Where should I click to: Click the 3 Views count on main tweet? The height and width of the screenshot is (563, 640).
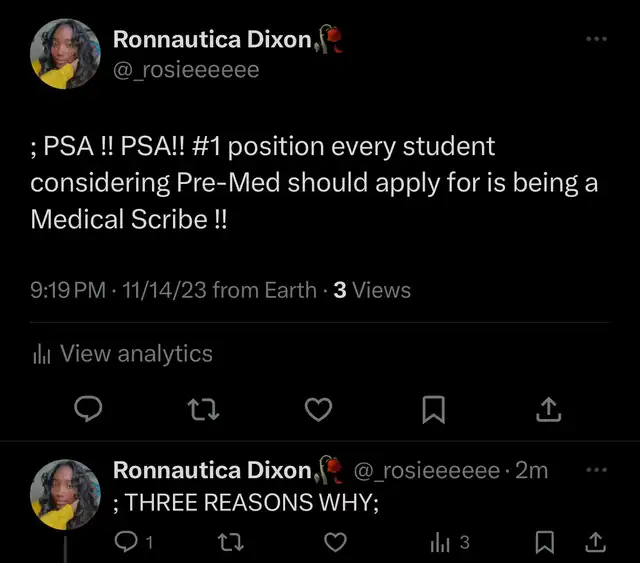[x=371, y=291]
